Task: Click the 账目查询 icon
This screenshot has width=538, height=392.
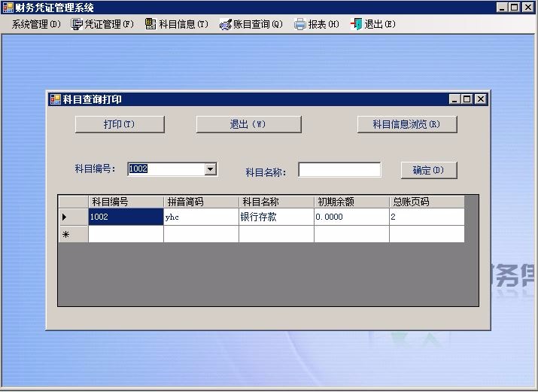Action: (226, 24)
